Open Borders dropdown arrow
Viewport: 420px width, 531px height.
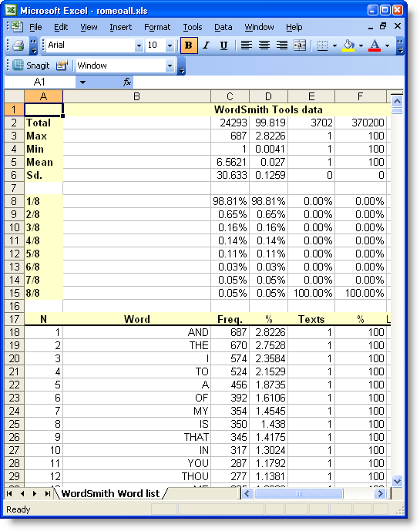(x=334, y=45)
